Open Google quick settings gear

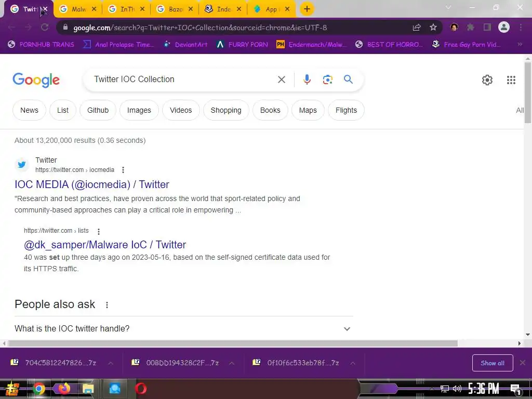pyautogui.click(x=487, y=79)
